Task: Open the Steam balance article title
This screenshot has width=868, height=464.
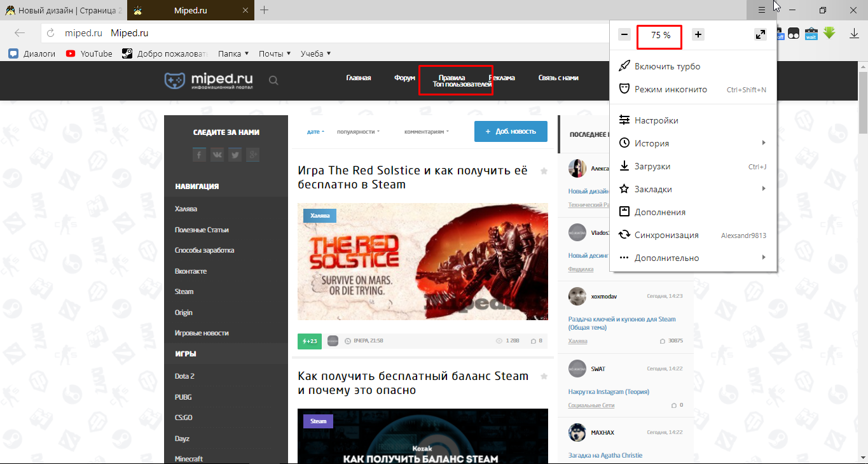Action: [413, 383]
